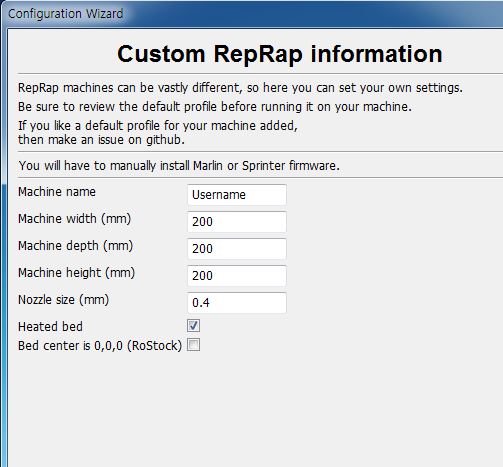This screenshot has height=467, width=503.
Task: Click the Machine name input field
Action: [237, 195]
